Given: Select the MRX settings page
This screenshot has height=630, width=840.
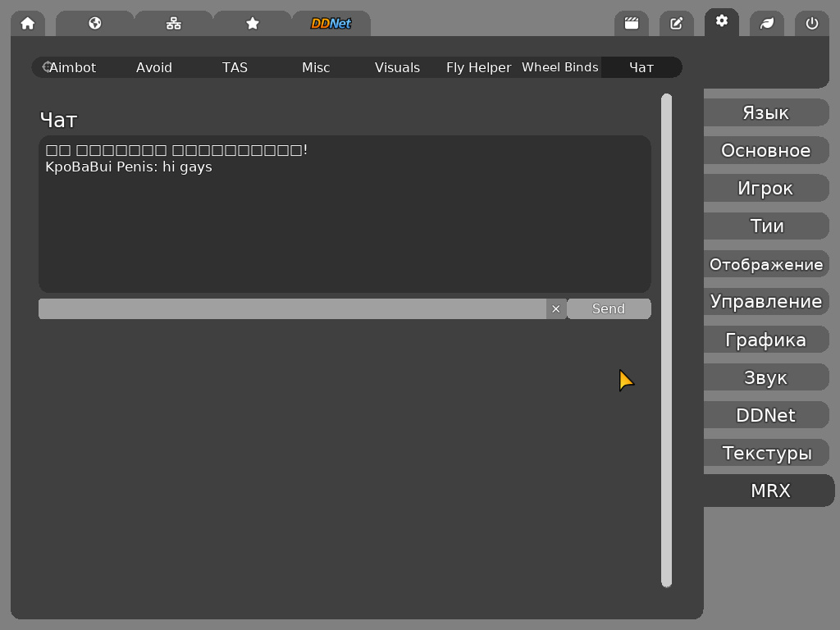Looking at the screenshot, I should tap(769, 491).
